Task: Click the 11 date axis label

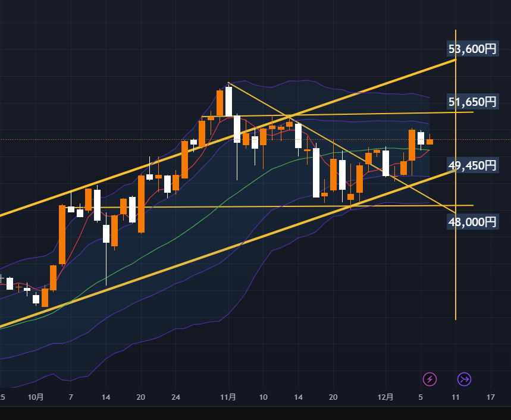Action: point(456,397)
